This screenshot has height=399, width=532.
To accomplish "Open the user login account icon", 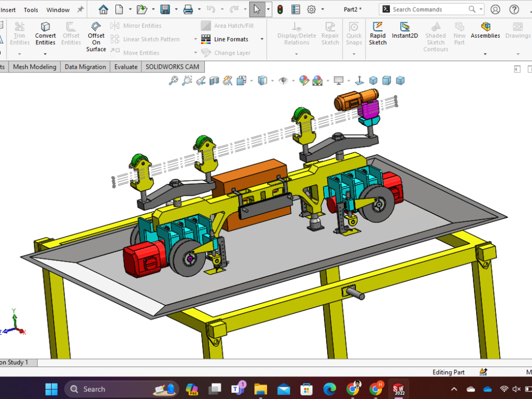I will 495,10.
